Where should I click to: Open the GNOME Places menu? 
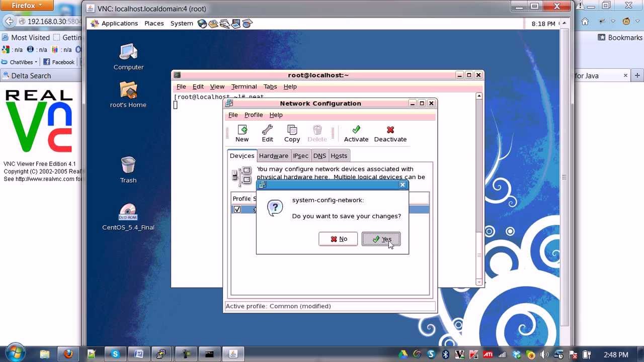point(154,24)
